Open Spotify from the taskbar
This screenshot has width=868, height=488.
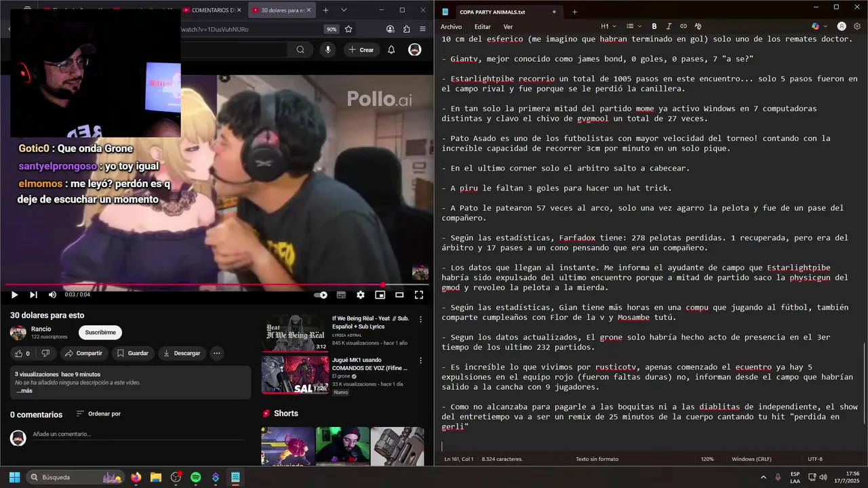[195, 477]
